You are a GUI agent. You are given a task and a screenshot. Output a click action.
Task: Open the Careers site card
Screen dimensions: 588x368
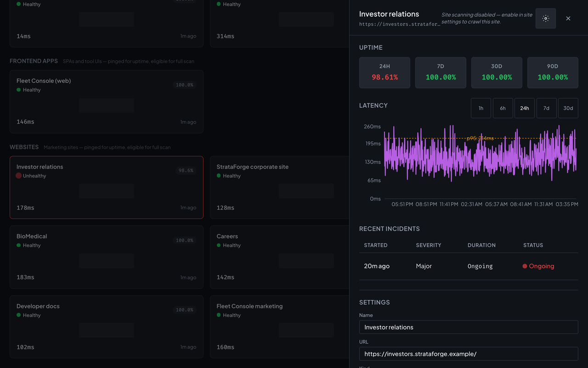tap(280, 257)
